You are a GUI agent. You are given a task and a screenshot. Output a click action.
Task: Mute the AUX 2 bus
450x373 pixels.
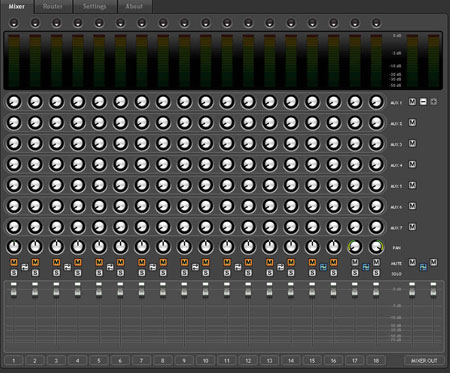pyautogui.click(x=412, y=123)
